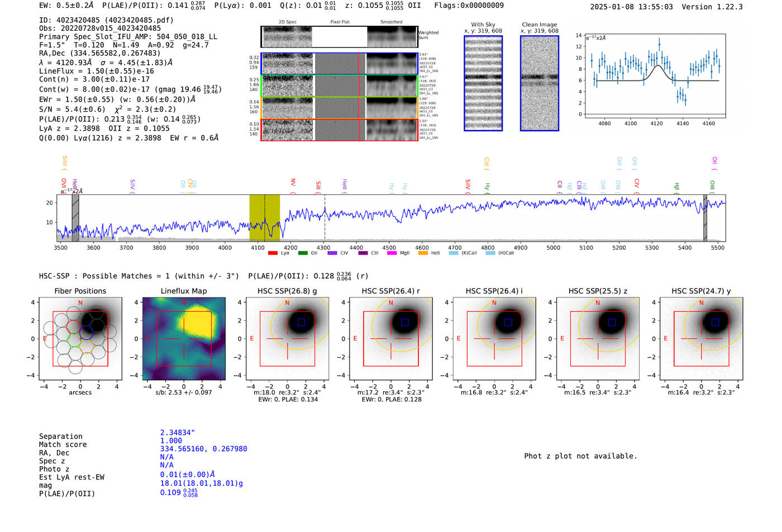Click the Flags:0x00000009 text
Image resolution: width=782 pixels, height=532 pixels.
pos(469,6)
